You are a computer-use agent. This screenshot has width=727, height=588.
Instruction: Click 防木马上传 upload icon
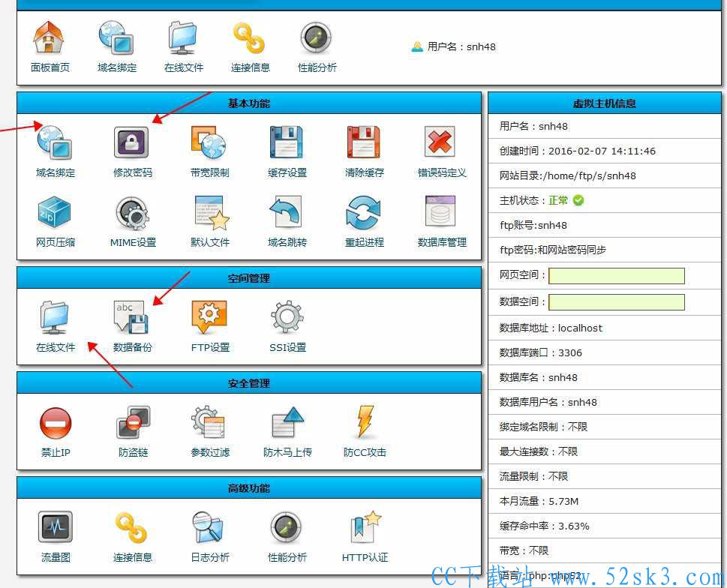point(287,422)
